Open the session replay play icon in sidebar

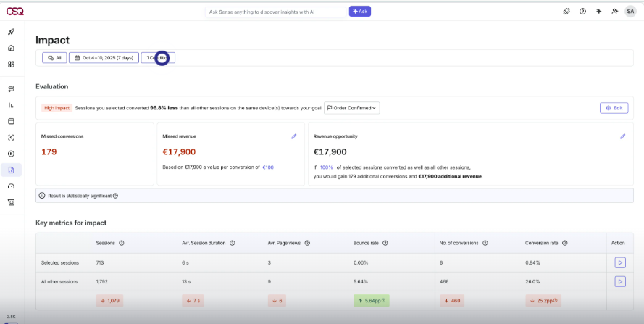[11, 154]
